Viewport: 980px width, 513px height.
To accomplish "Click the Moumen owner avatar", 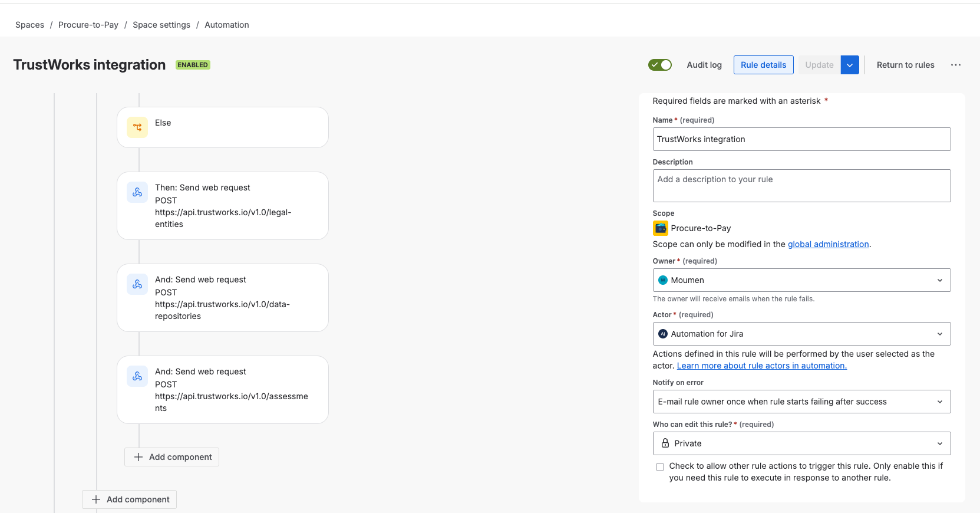I will (663, 280).
